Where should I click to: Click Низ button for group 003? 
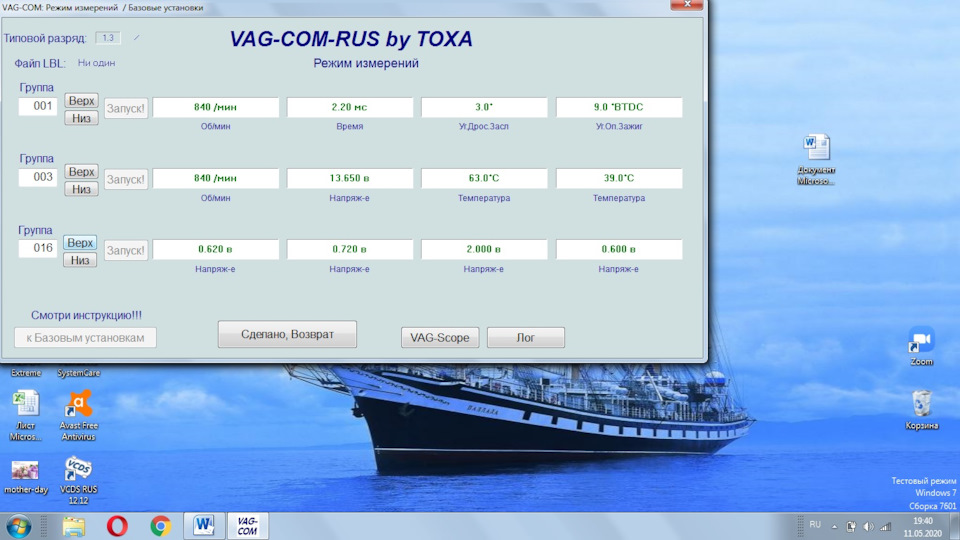(81, 189)
